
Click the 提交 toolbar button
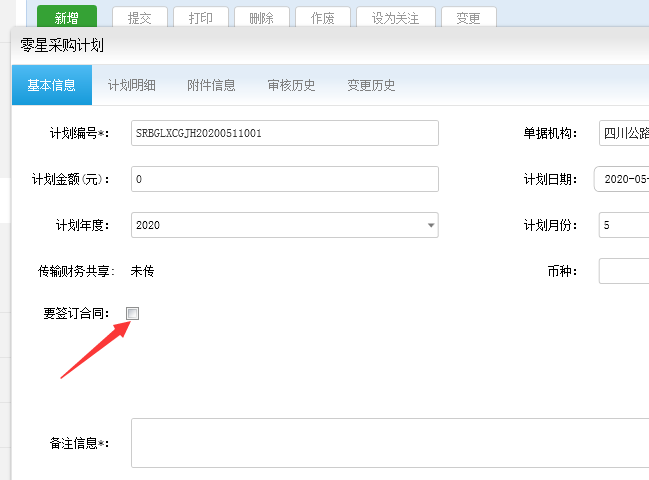[x=139, y=18]
